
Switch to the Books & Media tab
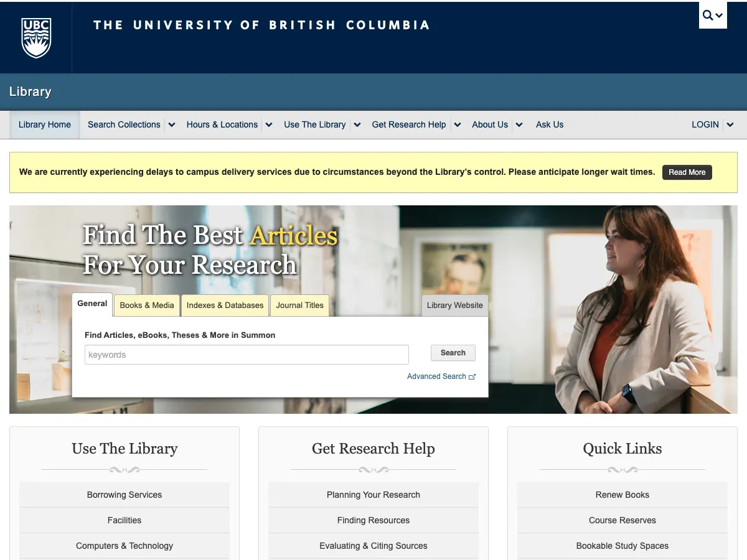coord(147,306)
